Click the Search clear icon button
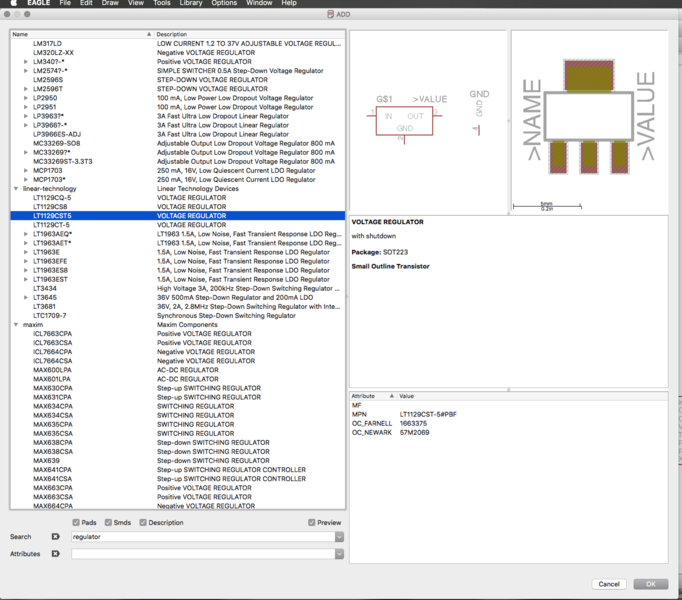 [x=55, y=537]
